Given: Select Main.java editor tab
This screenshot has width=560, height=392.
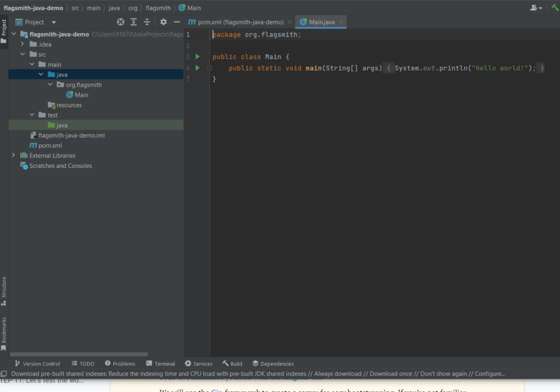Looking at the screenshot, I should click(322, 22).
